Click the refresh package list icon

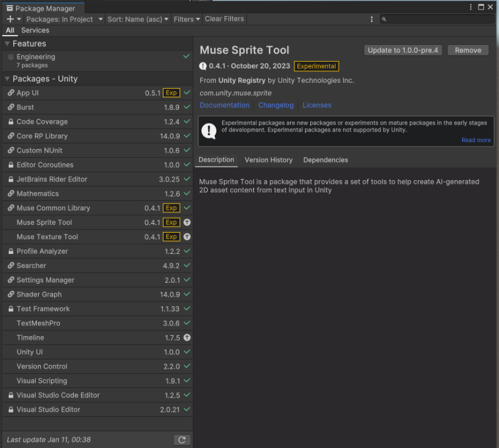(182, 440)
